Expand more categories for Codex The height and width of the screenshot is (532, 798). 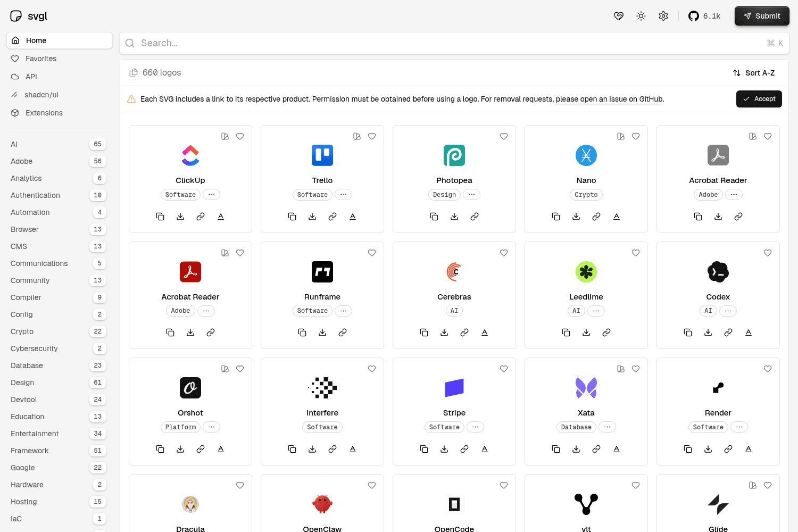coord(728,311)
